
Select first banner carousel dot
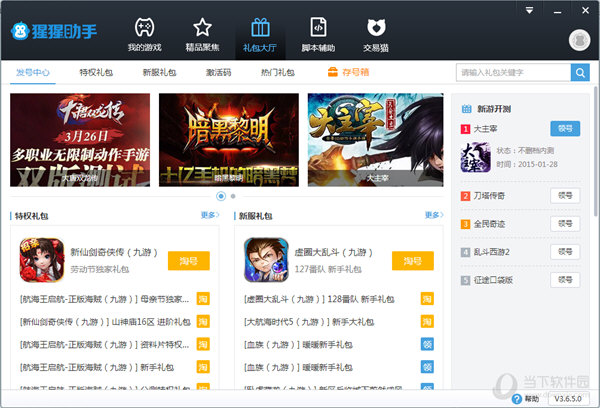[x=221, y=196]
